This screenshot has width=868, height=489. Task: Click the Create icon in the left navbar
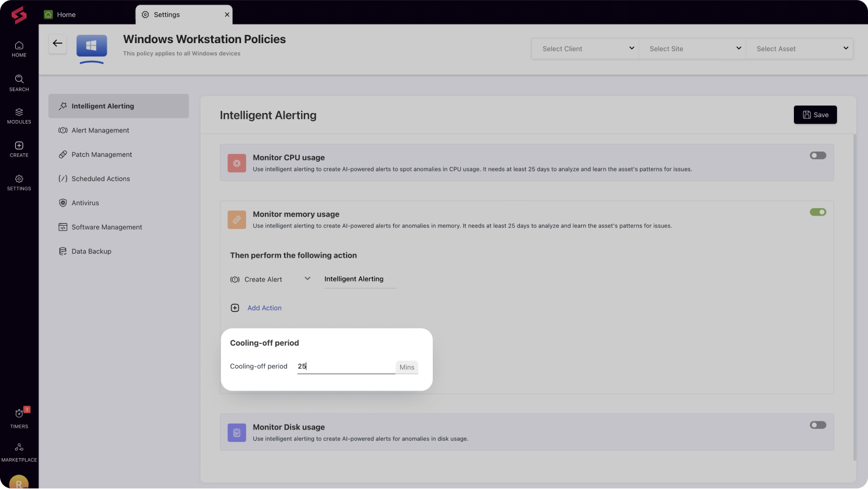point(19,149)
